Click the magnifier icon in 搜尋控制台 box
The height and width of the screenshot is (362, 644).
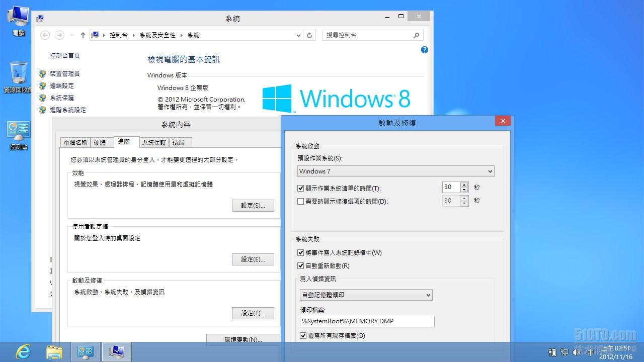(x=416, y=35)
